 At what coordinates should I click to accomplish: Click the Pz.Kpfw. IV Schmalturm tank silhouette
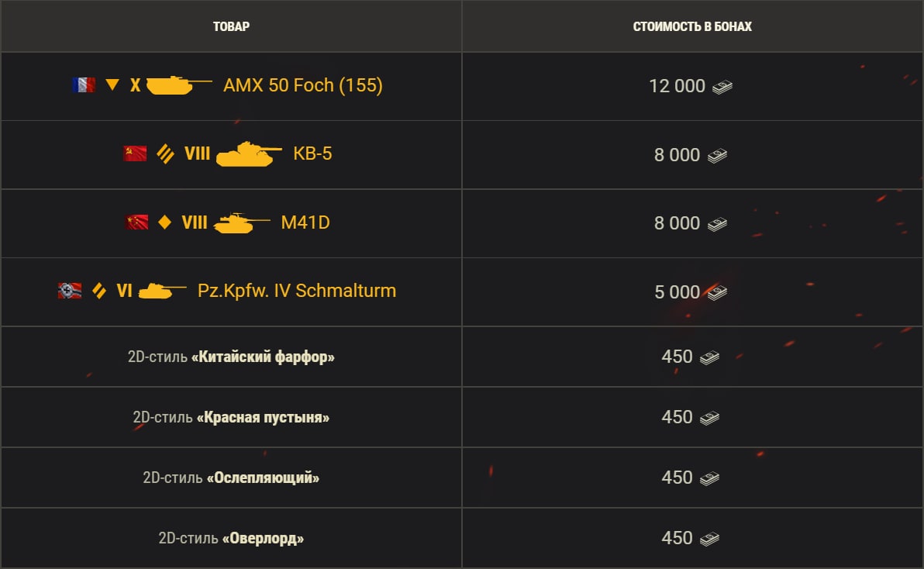click(162, 291)
